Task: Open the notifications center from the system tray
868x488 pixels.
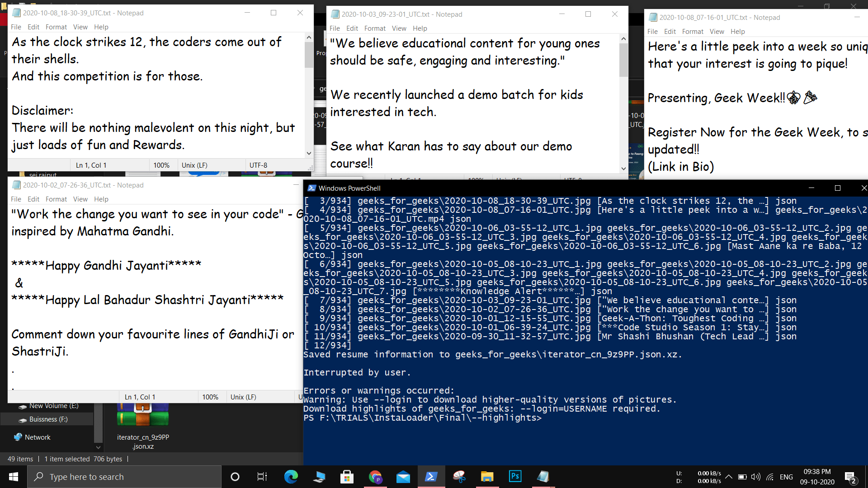Action: [851, 477]
